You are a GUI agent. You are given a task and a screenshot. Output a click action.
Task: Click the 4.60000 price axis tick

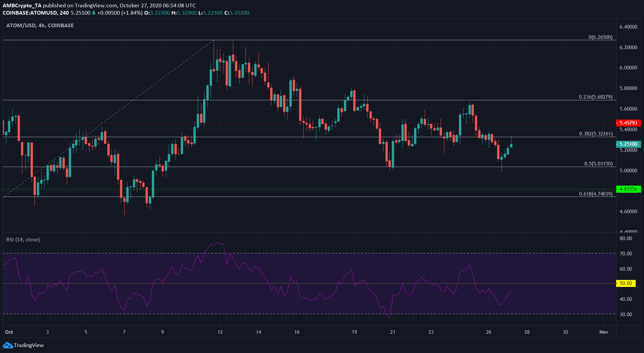coord(628,211)
